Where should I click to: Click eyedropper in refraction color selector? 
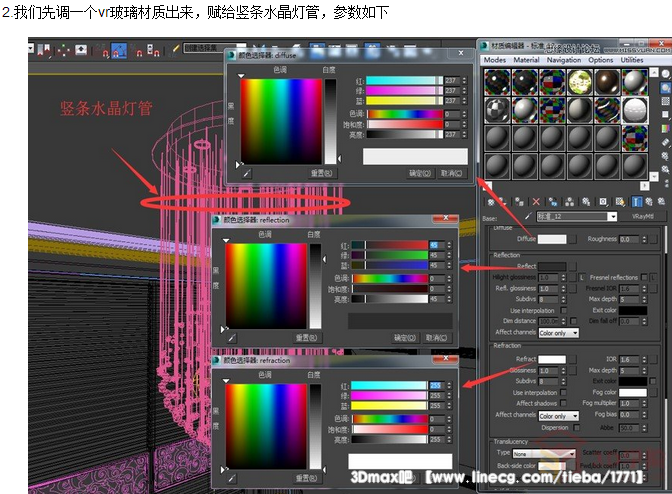pyautogui.click(x=232, y=478)
